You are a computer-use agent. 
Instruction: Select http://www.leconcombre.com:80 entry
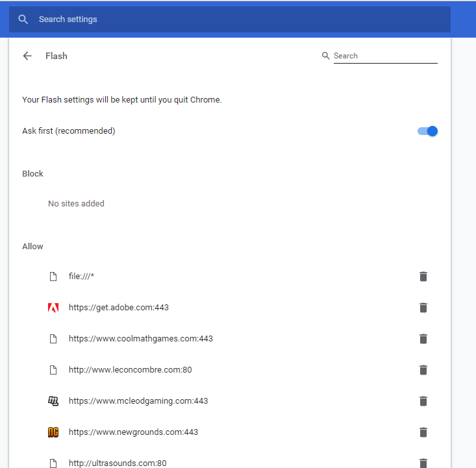131,370
